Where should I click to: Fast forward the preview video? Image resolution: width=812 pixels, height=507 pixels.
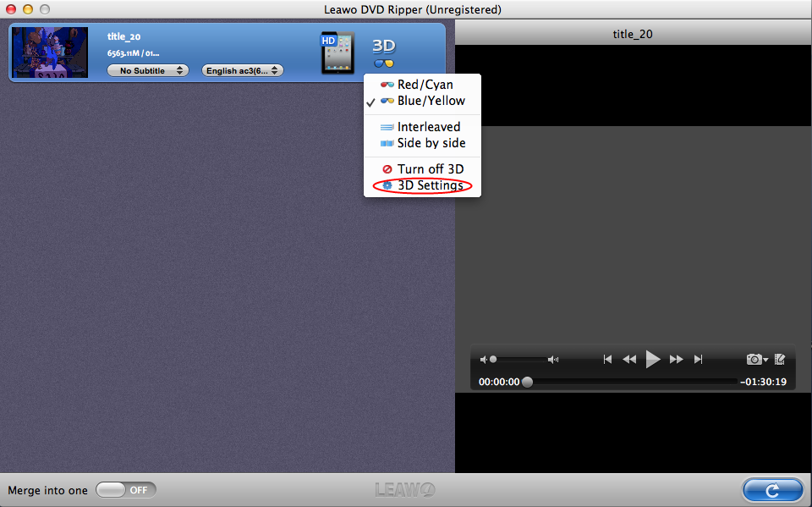(677, 359)
